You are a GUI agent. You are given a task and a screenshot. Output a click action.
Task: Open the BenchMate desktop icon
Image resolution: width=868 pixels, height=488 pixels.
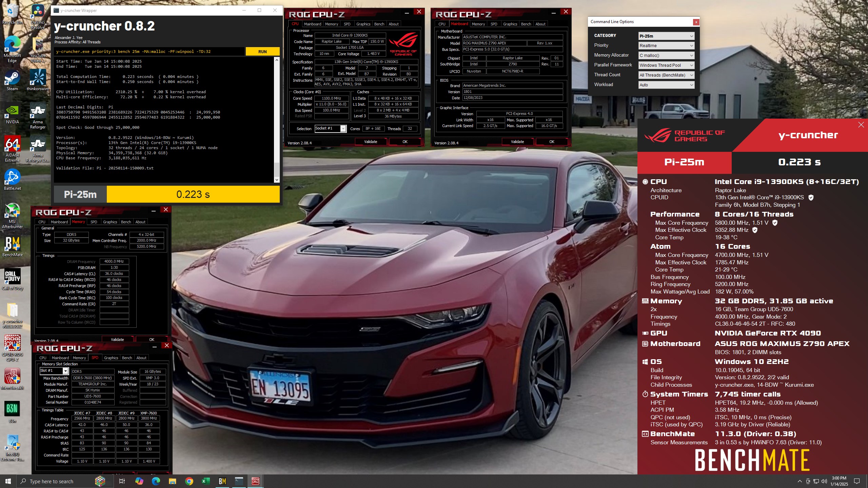(12, 246)
